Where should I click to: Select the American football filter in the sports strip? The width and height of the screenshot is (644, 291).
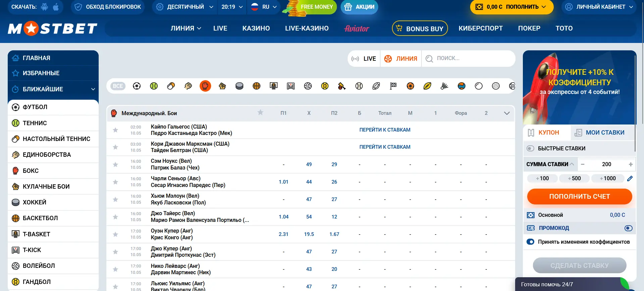click(x=376, y=86)
